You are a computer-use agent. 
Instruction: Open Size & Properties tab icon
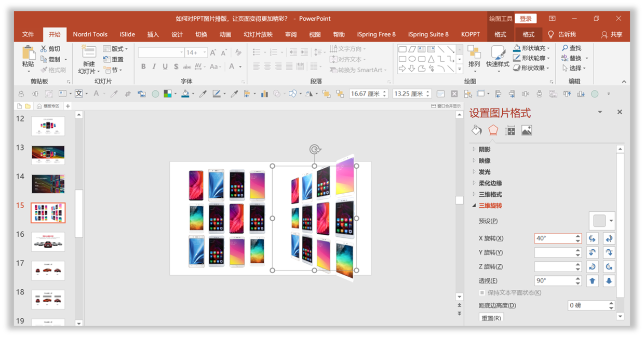coord(510,130)
